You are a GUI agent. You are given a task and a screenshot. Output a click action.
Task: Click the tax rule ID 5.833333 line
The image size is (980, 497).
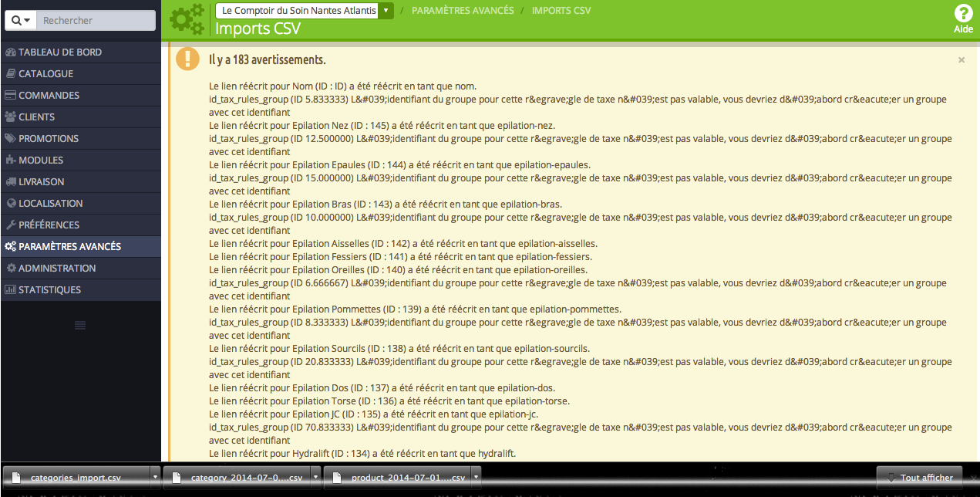[x=580, y=106]
